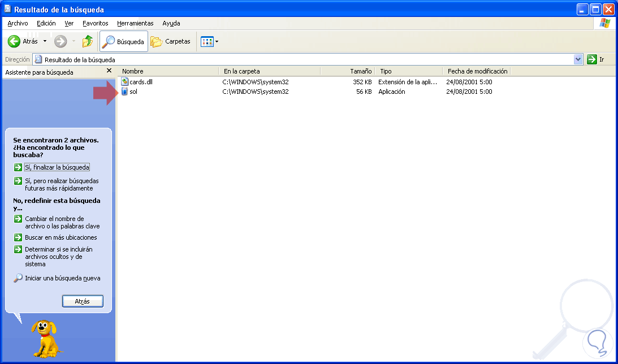Show the Carpetas folder pane
The width and height of the screenshot is (618, 364).
point(170,41)
